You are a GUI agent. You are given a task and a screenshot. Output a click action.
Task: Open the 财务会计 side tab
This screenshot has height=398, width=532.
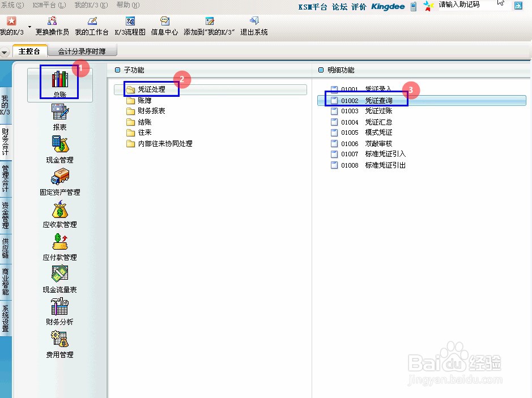pos(6,142)
